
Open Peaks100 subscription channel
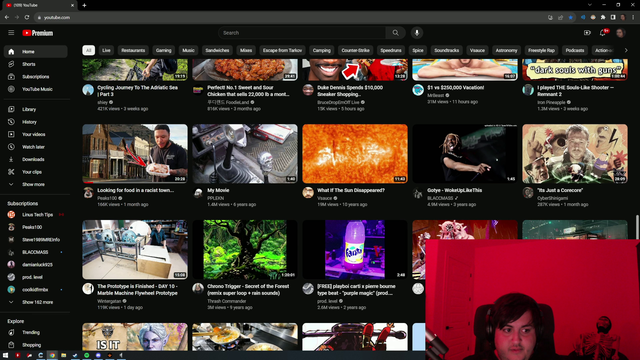pos(36,227)
